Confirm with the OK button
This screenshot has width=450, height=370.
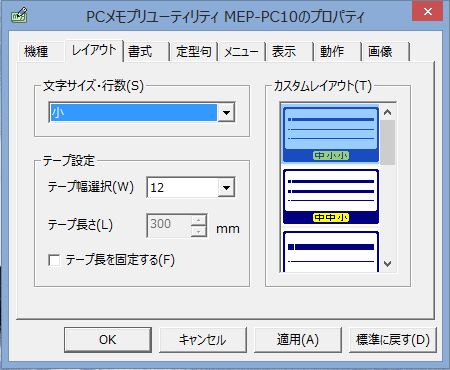coord(108,340)
